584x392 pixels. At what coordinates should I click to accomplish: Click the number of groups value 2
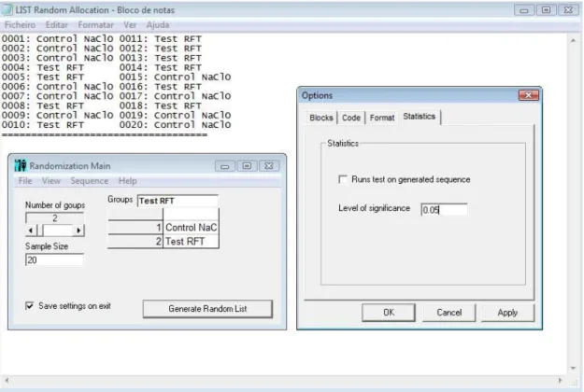point(55,218)
